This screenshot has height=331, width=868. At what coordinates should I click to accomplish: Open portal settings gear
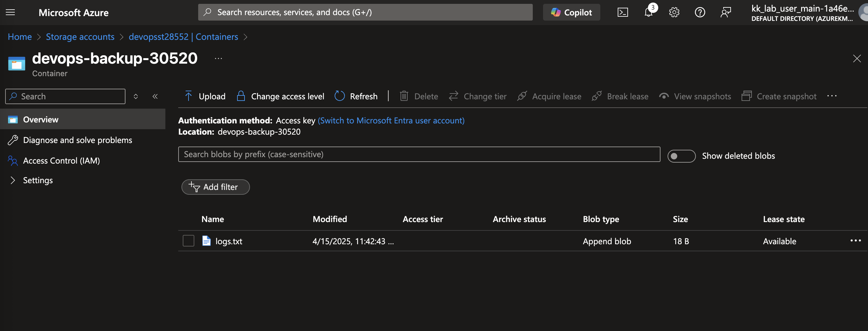tap(674, 13)
